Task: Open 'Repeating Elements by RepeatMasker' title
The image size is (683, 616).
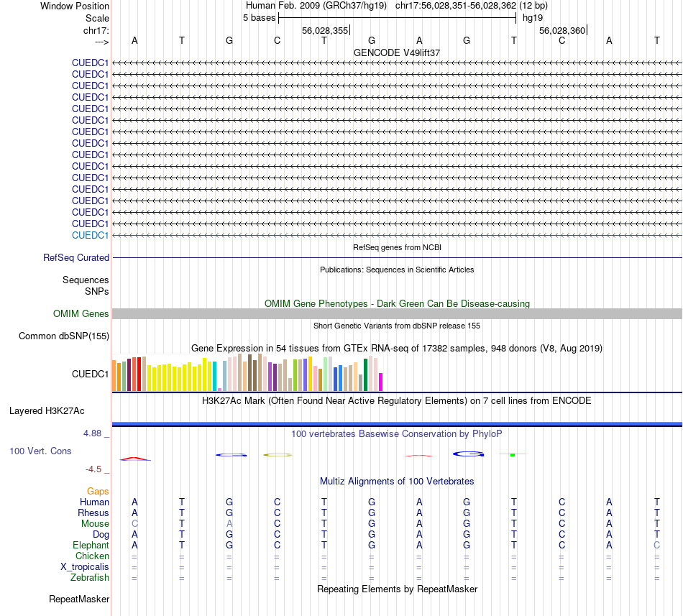Action: pyautogui.click(x=397, y=589)
